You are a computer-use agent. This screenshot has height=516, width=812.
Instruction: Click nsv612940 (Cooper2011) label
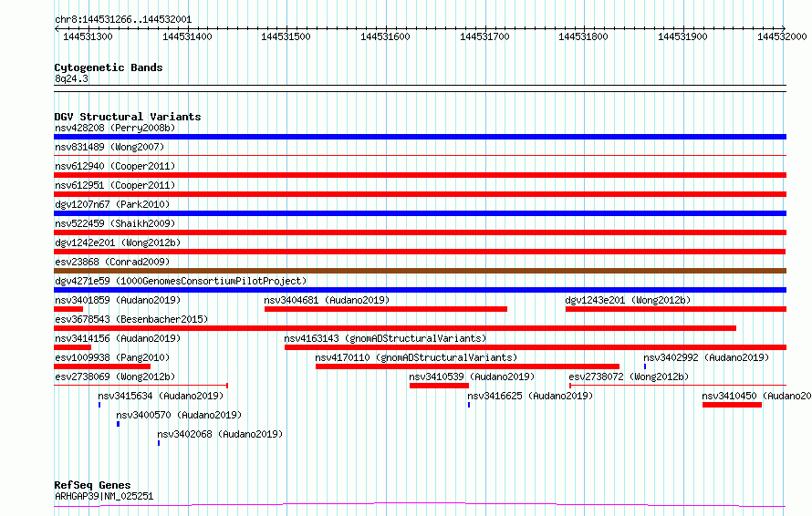115,166
